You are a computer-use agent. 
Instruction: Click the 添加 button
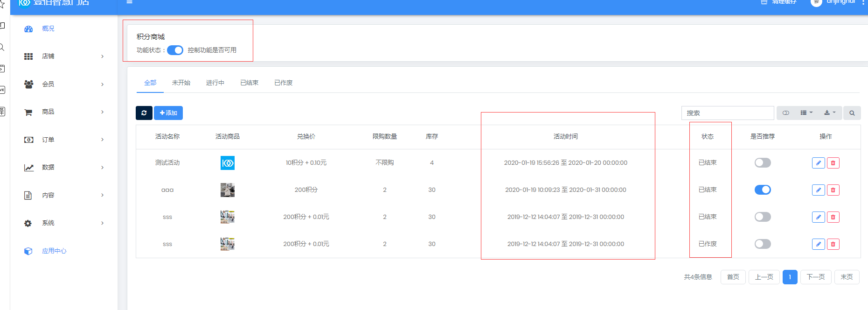coord(168,113)
